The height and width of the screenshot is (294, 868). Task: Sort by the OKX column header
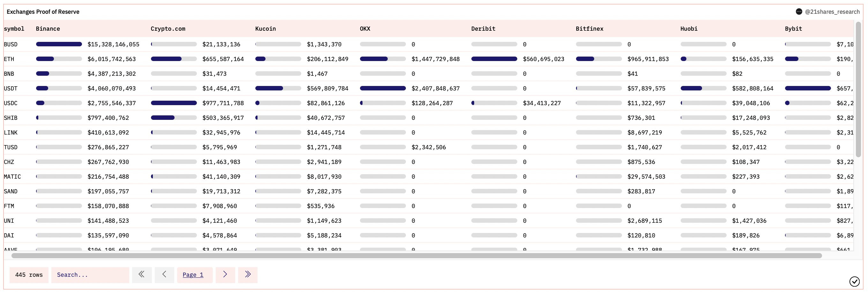pos(365,29)
